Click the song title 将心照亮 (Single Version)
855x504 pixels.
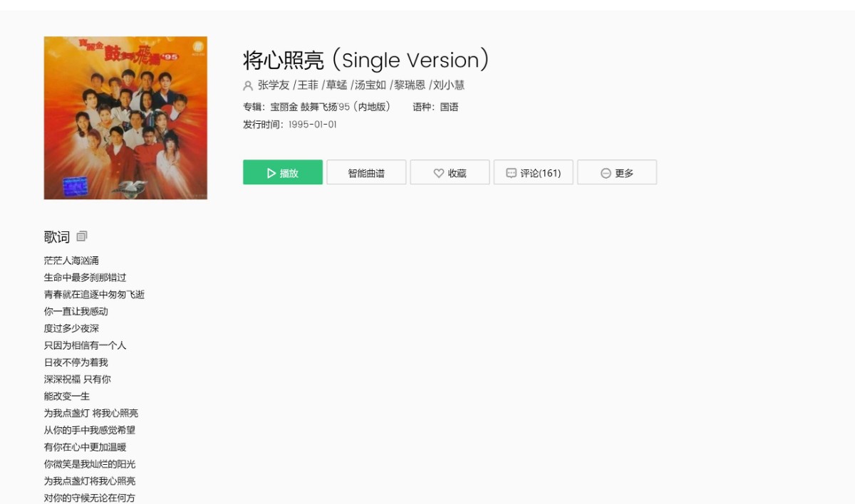click(366, 60)
